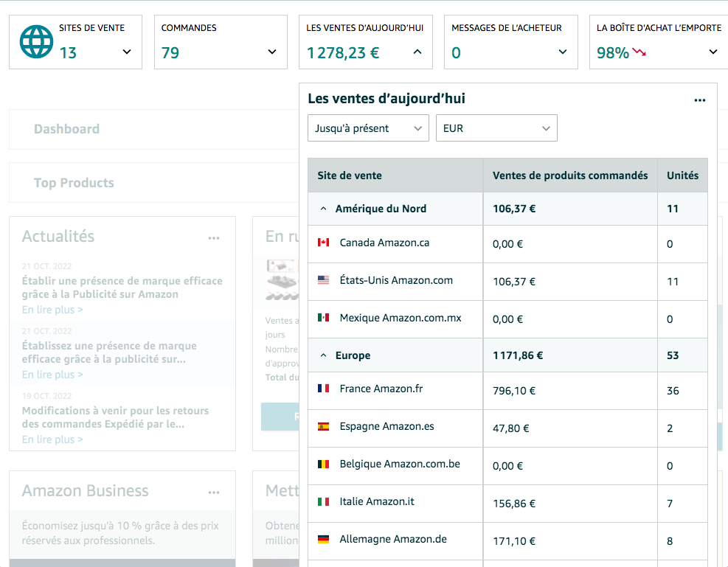This screenshot has height=567, width=728.
Task: Click the Espagne Amazon.es row label
Action: [x=386, y=426]
